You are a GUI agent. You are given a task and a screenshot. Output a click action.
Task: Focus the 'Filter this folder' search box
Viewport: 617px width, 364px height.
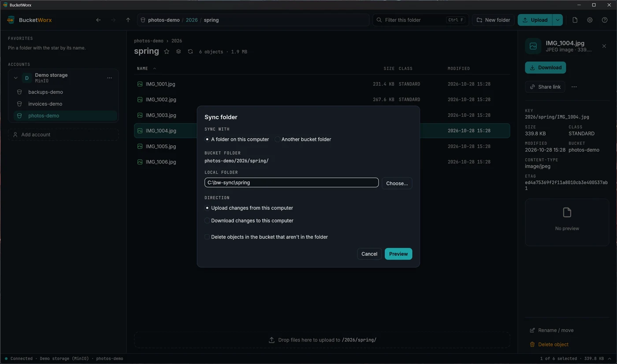(420, 20)
